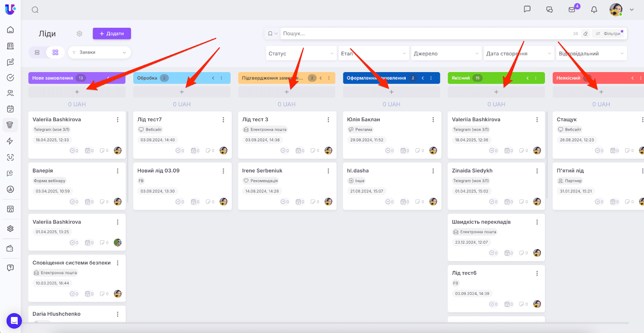Click the question-mark help icon in sidebar
The image size is (644, 333).
[x=10, y=268]
